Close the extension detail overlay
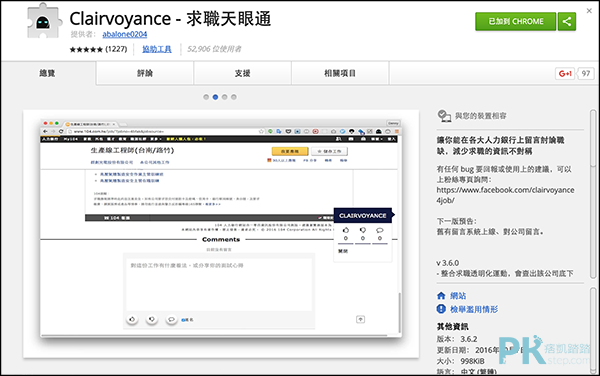Viewport: 600px width, 376px height. tap(589, 11)
